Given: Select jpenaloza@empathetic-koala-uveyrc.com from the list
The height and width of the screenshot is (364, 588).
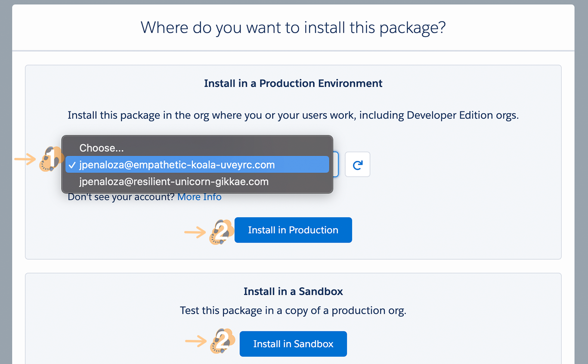Looking at the screenshot, I should tap(176, 165).
